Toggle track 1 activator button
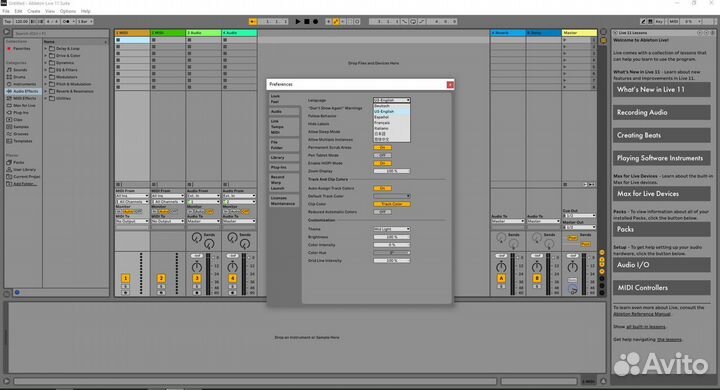720x390 pixels. point(125,278)
